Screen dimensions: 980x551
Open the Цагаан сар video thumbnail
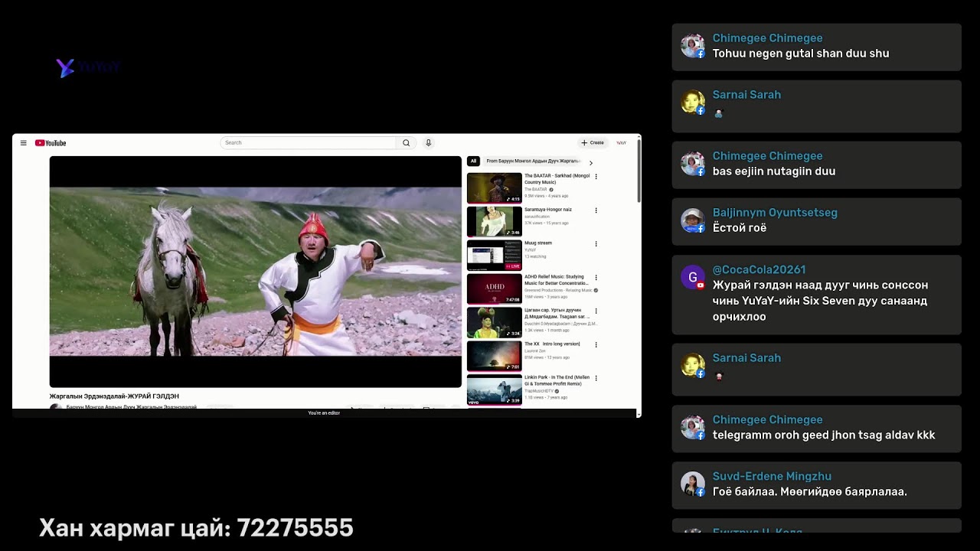[495, 323]
